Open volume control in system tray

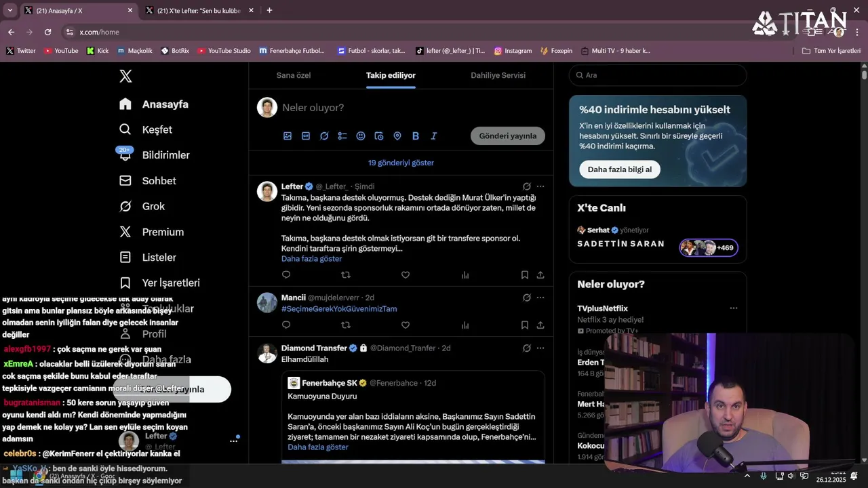tap(790, 476)
